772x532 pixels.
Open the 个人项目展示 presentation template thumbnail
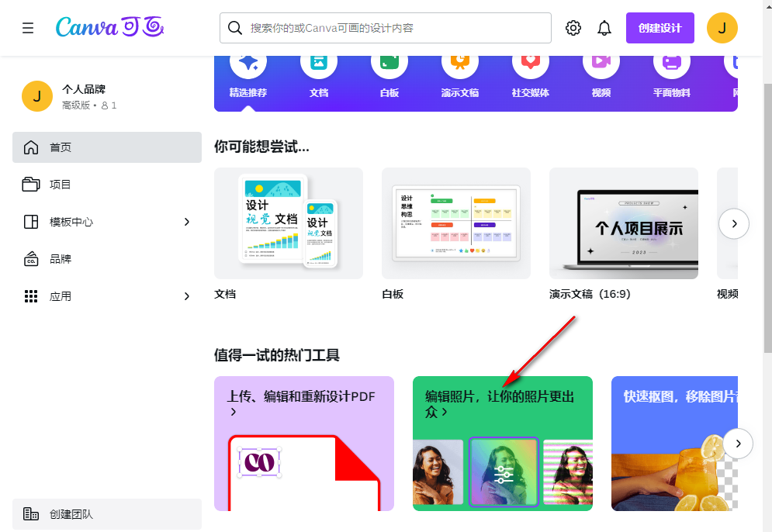point(623,223)
